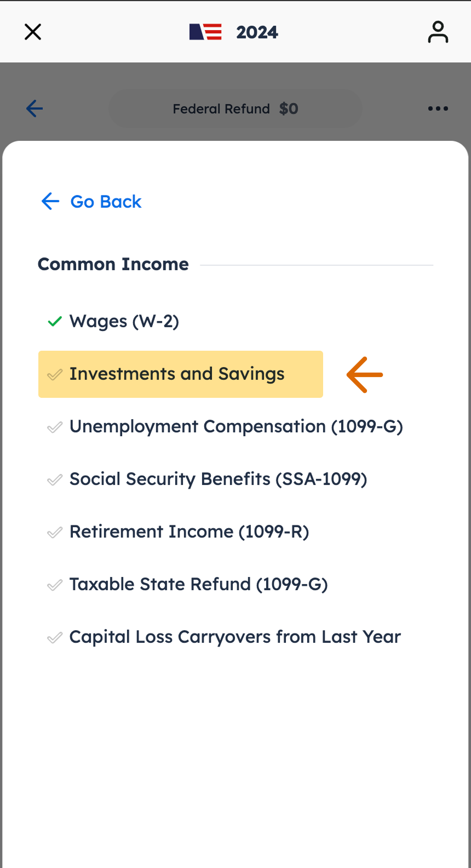Expand the Common Income section header
The image size is (471, 868).
[113, 264]
